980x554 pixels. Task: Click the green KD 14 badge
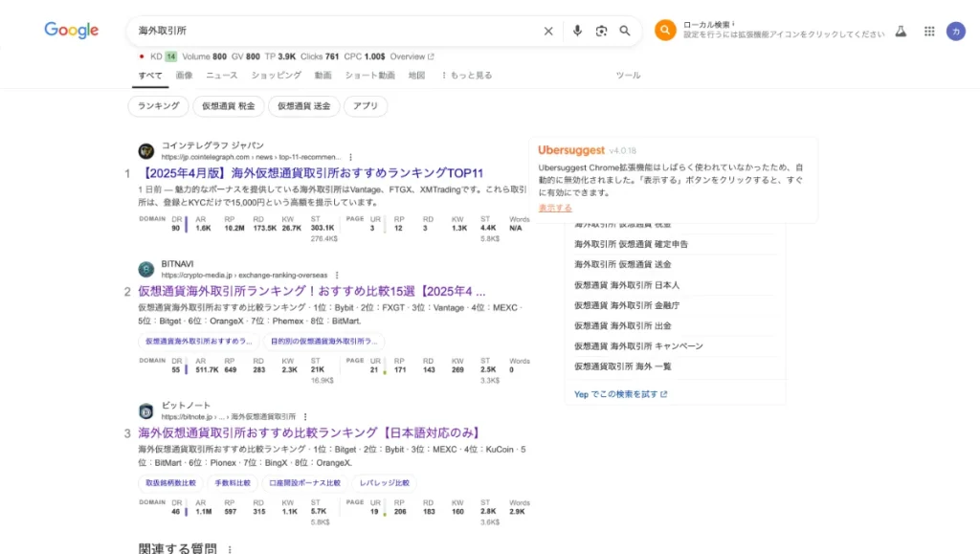pos(170,56)
